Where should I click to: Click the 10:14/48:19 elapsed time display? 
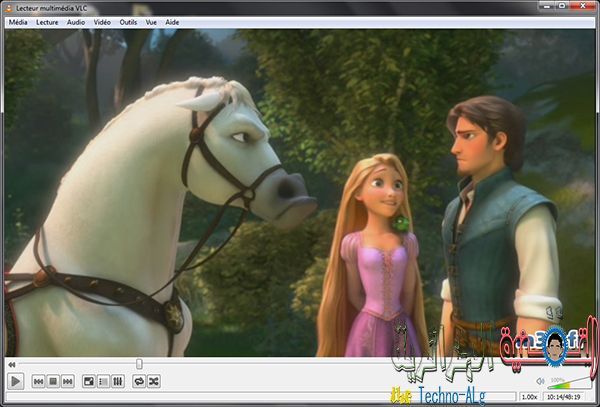(x=563, y=397)
